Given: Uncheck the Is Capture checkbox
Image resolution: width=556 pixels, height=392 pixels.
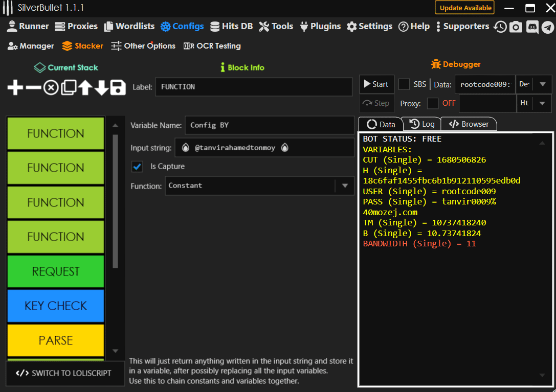Looking at the screenshot, I should 137,166.
